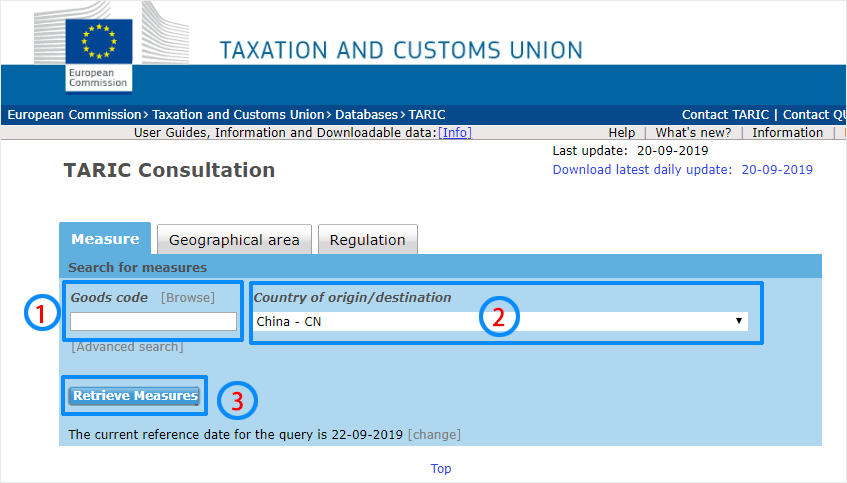Open the Browse link for goods codes
The image size is (847, 483).
[188, 297]
